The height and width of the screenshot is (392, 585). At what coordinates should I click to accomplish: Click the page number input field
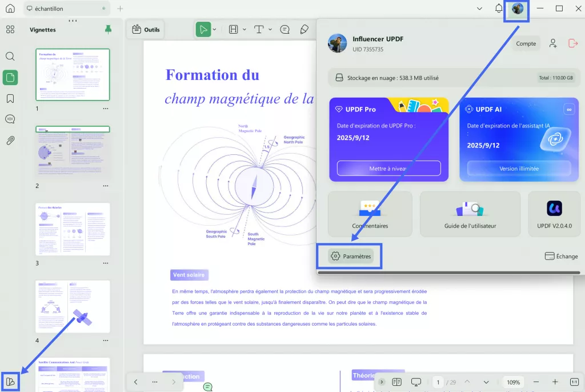coord(438,382)
